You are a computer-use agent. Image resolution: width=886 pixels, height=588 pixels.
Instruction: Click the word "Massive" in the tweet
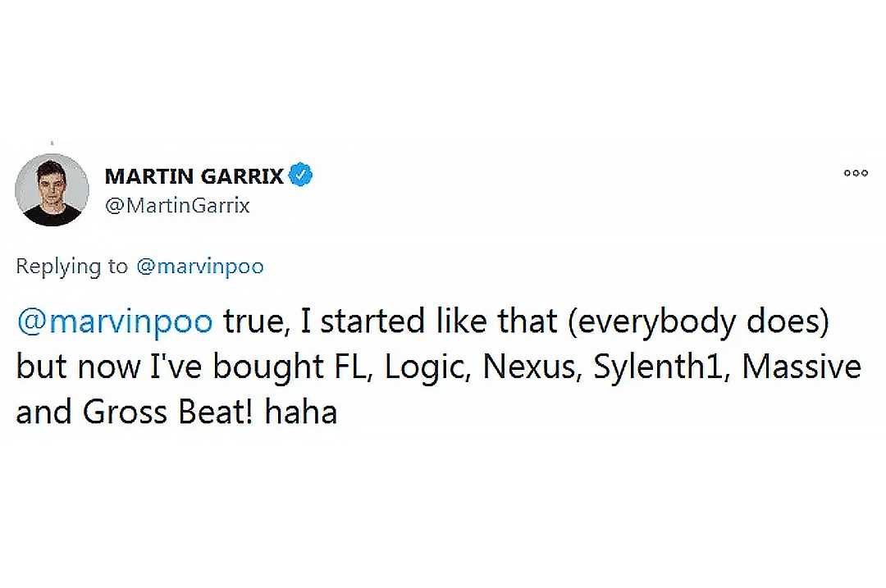802,367
